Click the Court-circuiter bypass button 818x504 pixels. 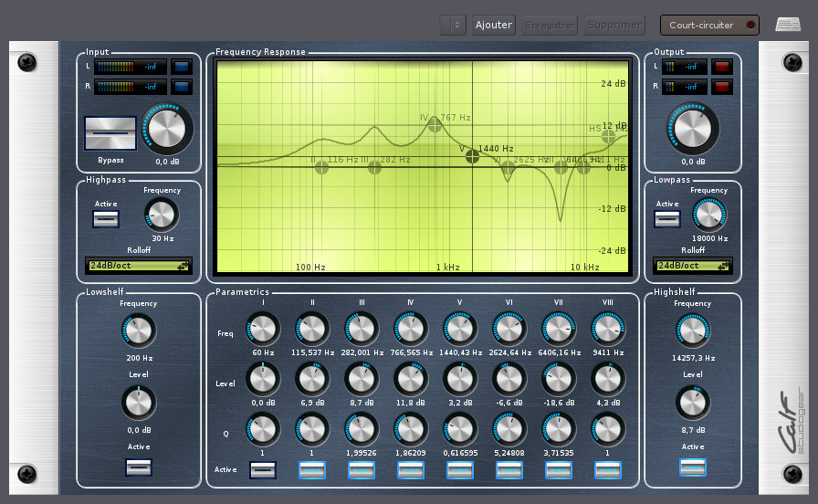click(x=709, y=26)
